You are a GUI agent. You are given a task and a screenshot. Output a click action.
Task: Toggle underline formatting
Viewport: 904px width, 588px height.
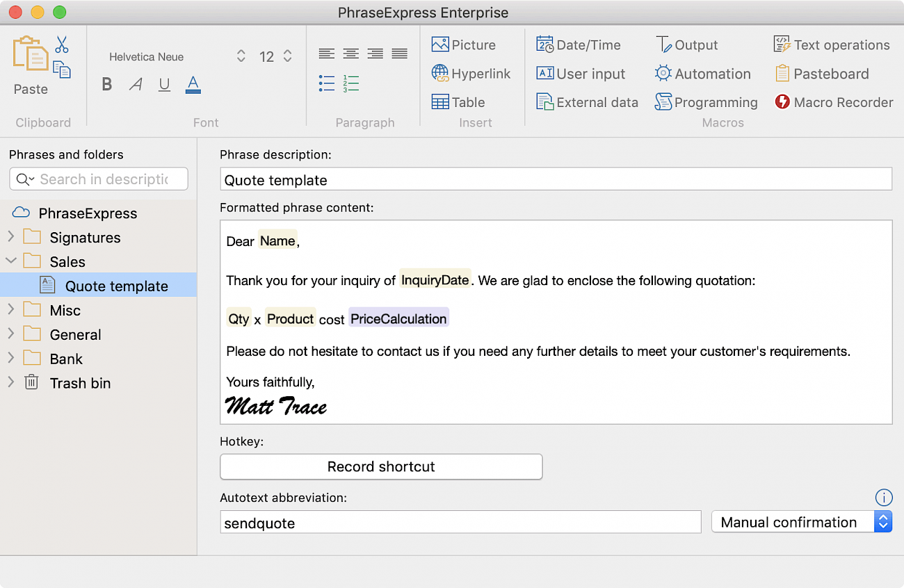pos(164,85)
